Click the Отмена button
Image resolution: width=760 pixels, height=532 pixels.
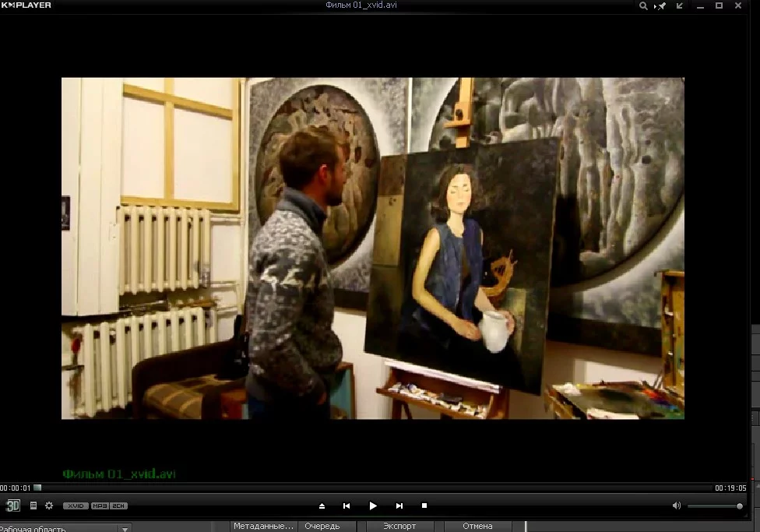click(x=477, y=527)
